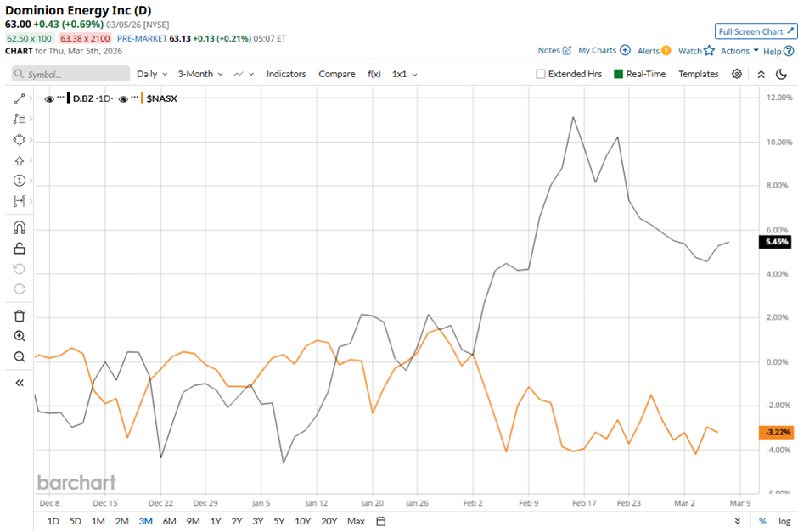Expand trend line tool submenu arrow

31,98
